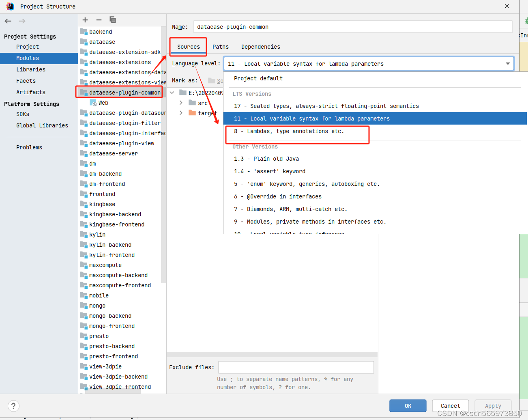Collapse the E:\ content root node

point(172,93)
